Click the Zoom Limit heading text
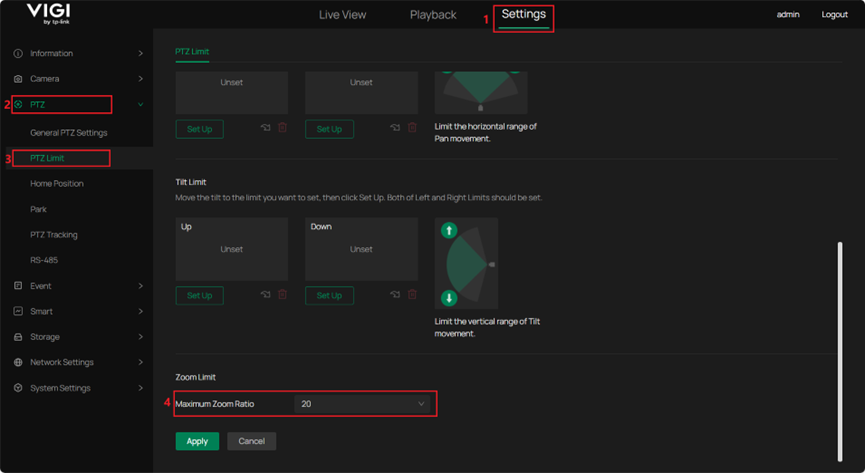The image size is (865, 473). coord(195,377)
